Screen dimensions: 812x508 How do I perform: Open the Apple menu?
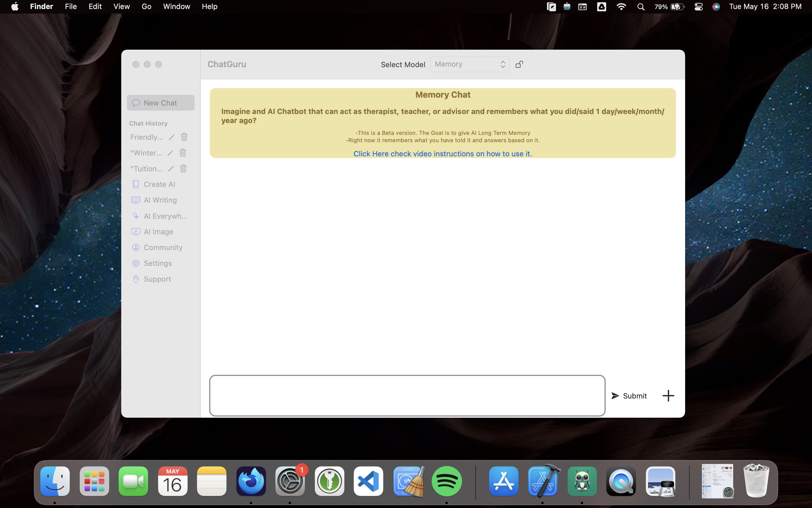click(x=15, y=6)
